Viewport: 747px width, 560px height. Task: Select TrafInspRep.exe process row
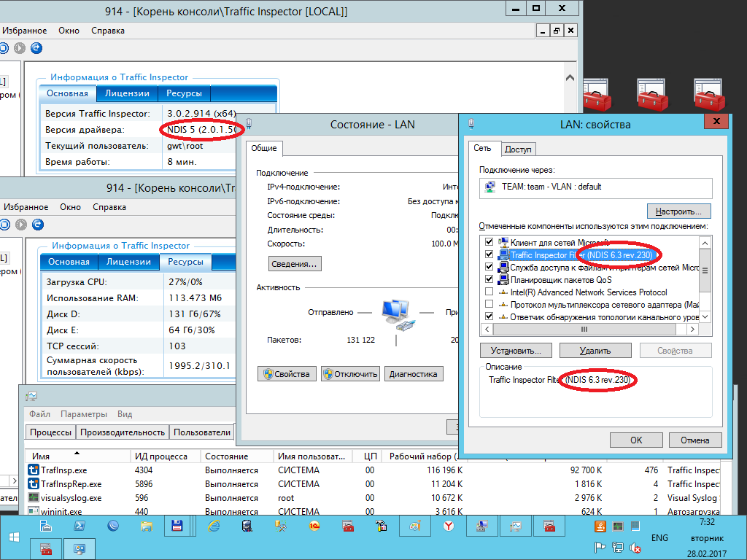(x=373, y=484)
